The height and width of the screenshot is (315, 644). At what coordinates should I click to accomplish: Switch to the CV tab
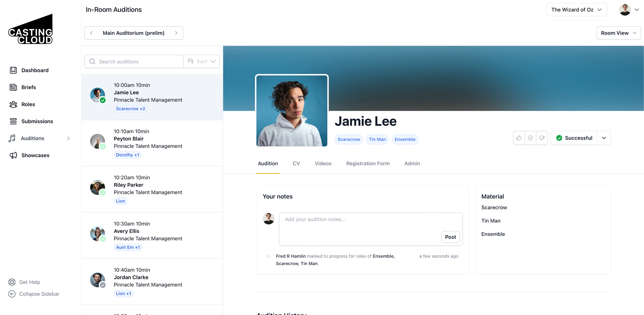click(296, 163)
